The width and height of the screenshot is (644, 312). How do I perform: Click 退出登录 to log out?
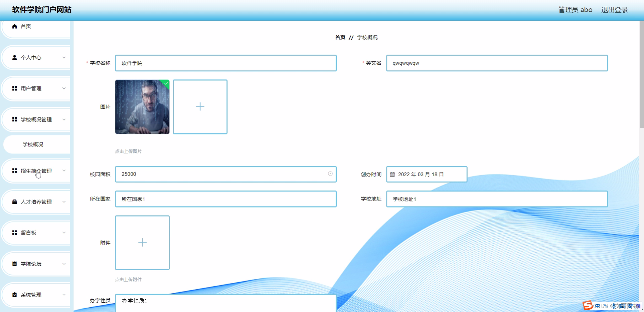[614, 10]
